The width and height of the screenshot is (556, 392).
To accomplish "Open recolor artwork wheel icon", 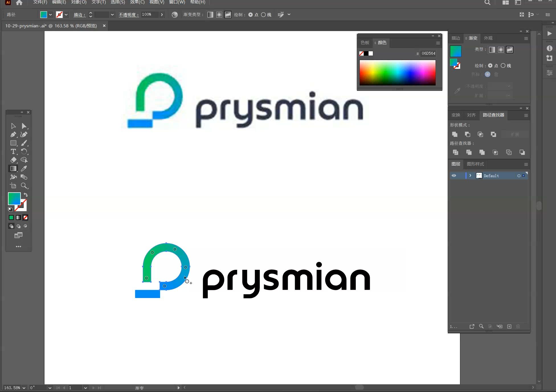I will click(175, 15).
